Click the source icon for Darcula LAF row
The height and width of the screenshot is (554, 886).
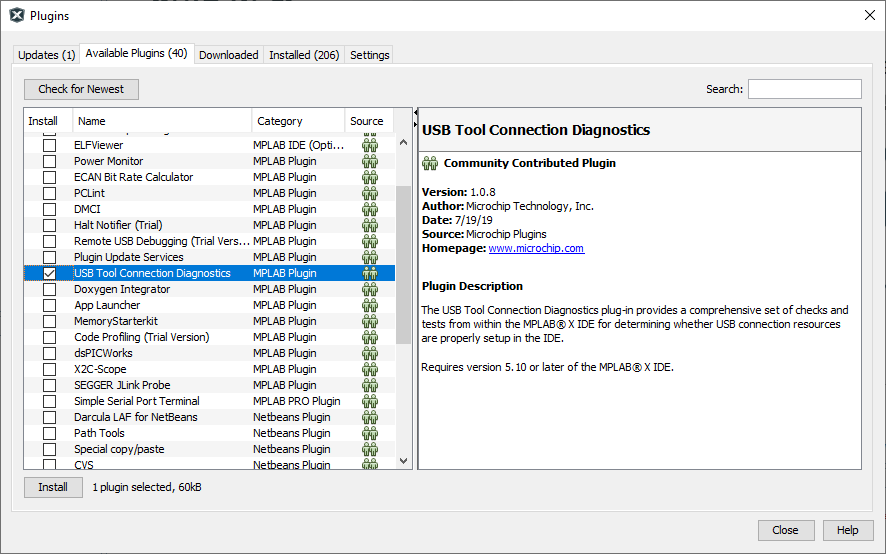click(x=370, y=417)
